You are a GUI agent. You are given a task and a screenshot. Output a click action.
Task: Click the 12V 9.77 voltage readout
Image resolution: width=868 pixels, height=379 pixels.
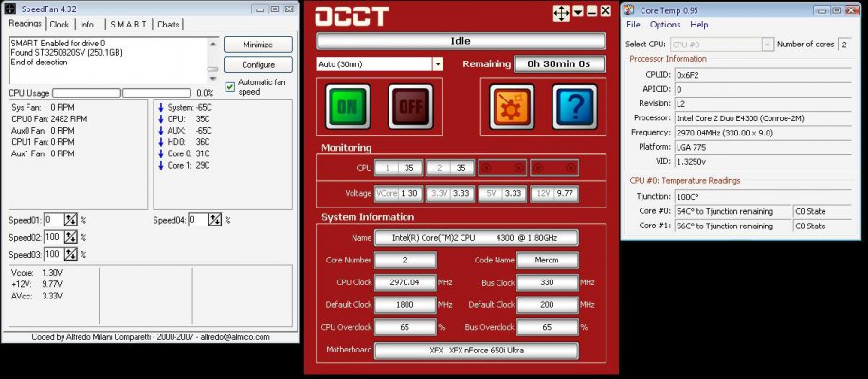tap(554, 193)
